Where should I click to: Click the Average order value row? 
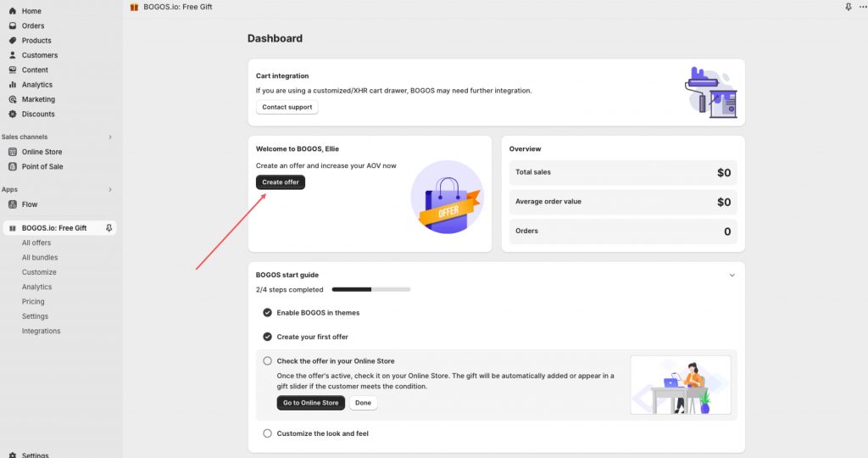[623, 202]
